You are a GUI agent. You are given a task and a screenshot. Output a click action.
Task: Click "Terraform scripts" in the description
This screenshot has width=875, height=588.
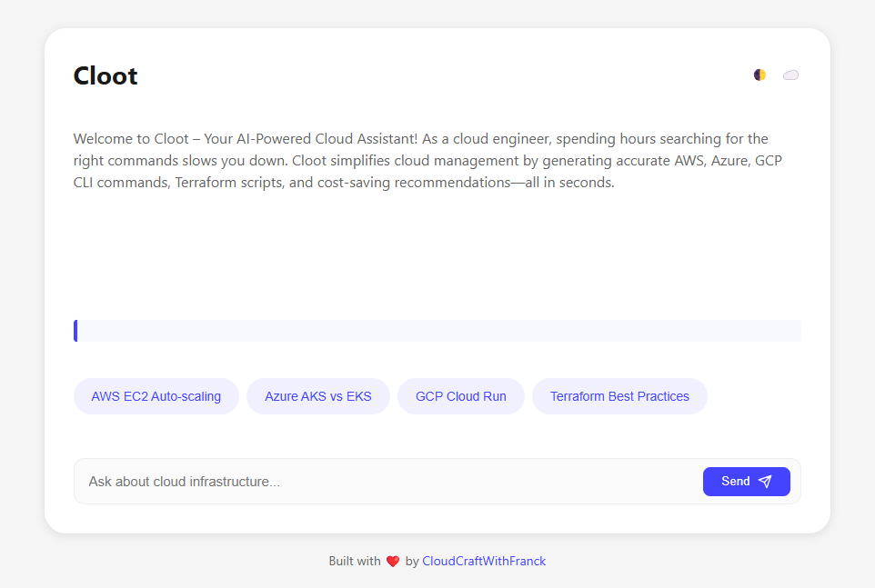click(x=229, y=183)
